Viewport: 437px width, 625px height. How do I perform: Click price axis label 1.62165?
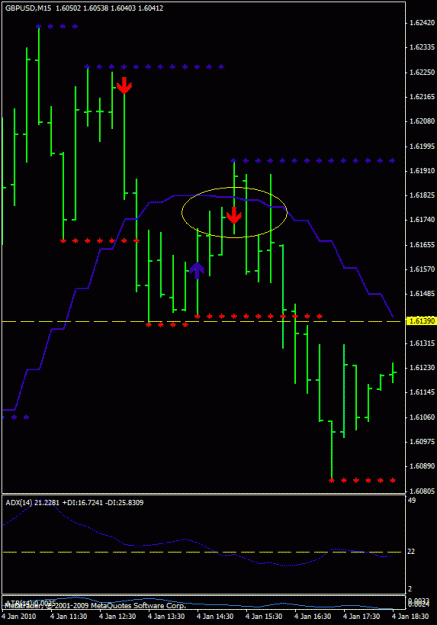pyautogui.click(x=422, y=97)
